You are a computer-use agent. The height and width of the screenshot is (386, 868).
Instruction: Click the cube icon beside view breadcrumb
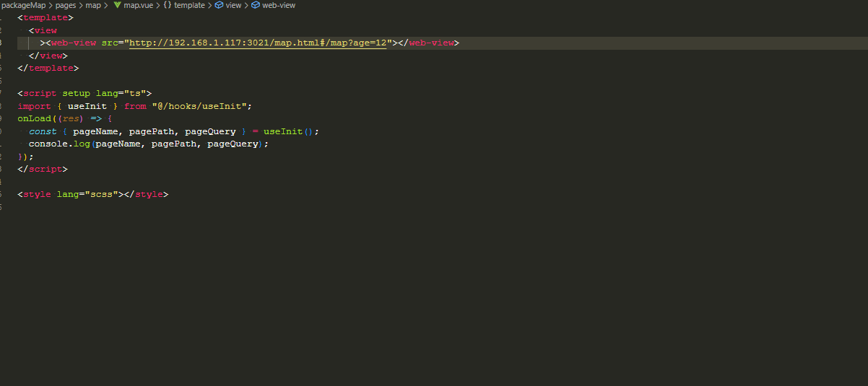(219, 5)
